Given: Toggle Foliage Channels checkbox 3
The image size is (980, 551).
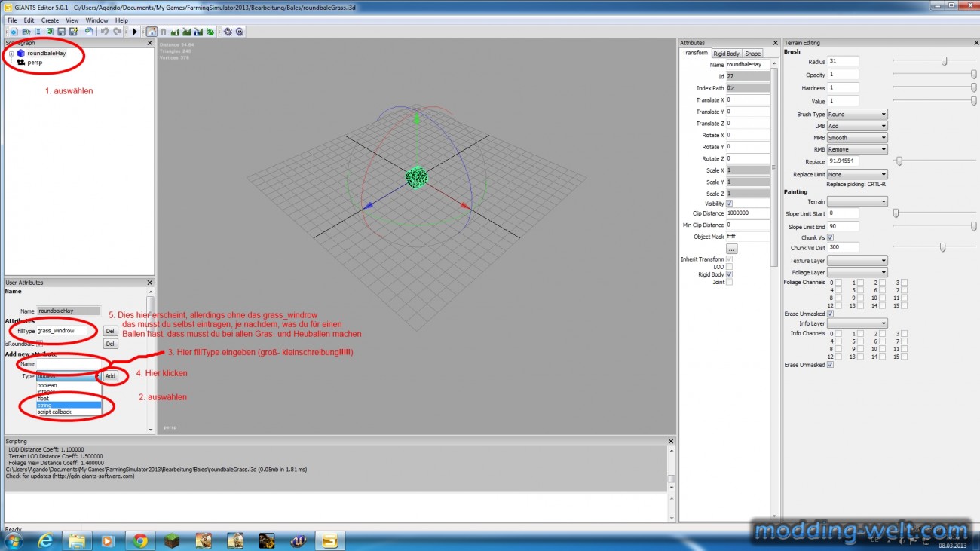Looking at the screenshot, I should click(x=905, y=282).
